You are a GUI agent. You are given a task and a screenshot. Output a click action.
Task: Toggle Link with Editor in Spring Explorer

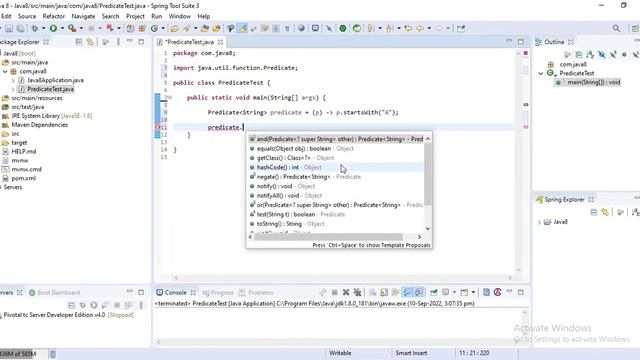point(605,212)
